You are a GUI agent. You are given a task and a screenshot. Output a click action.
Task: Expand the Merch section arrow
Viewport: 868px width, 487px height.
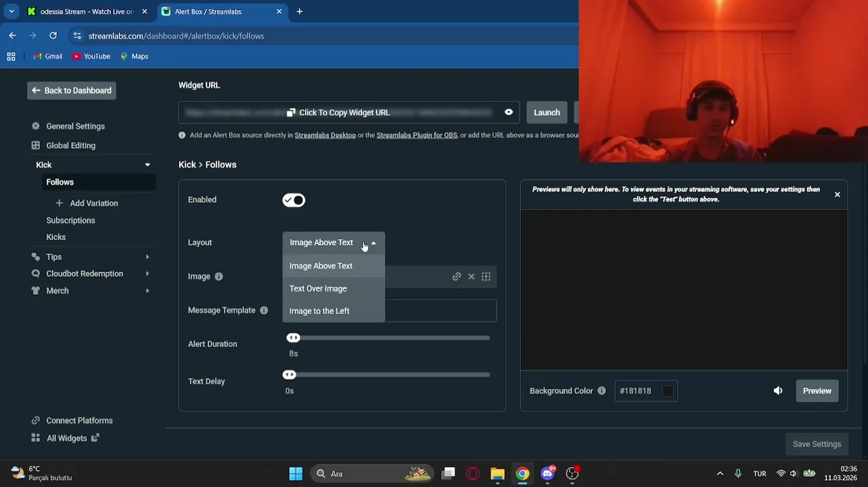147,291
